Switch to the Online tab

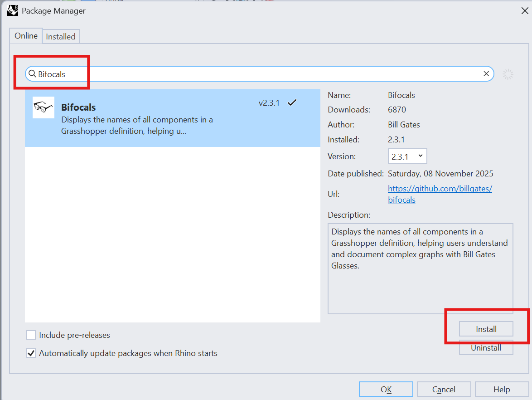[26, 36]
